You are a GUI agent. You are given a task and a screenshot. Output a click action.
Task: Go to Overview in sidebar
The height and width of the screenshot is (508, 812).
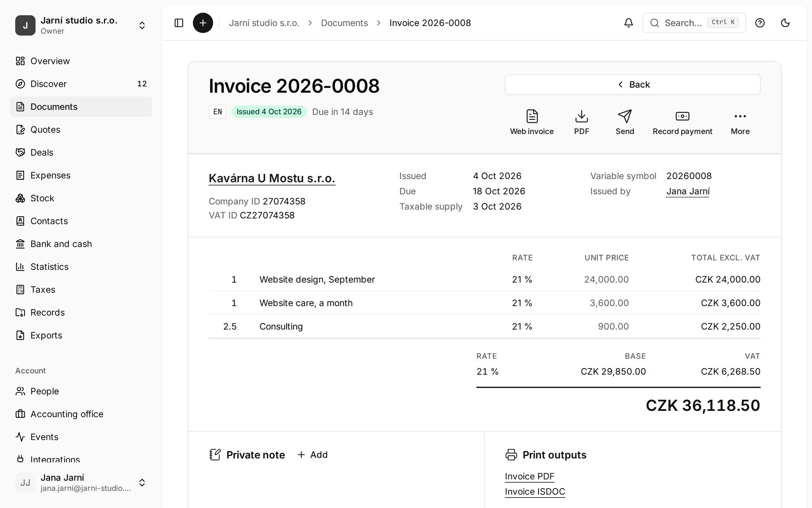tap(81, 61)
